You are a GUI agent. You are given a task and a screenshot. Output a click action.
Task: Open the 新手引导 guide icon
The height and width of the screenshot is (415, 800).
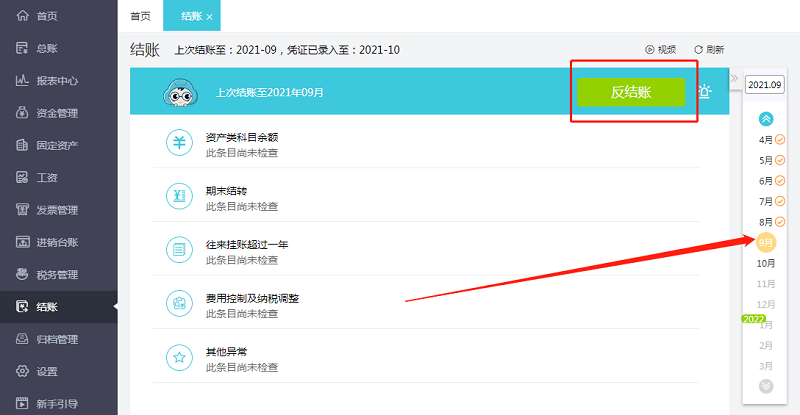(x=22, y=403)
